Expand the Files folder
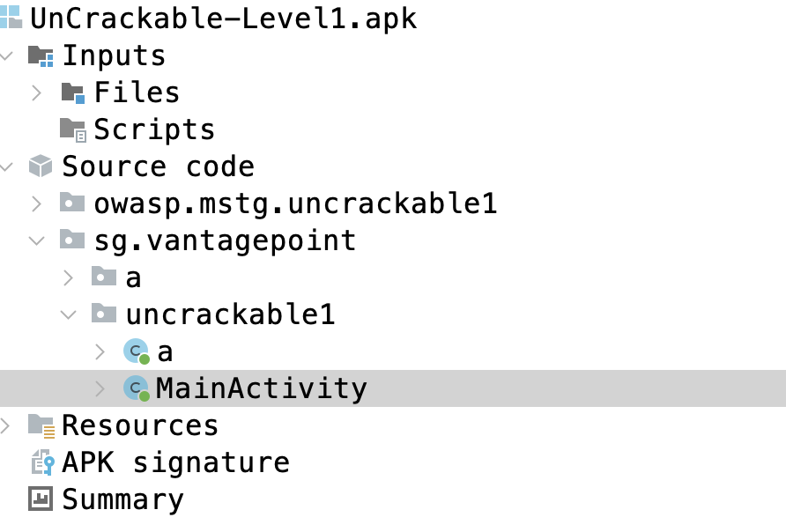 (37, 92)
